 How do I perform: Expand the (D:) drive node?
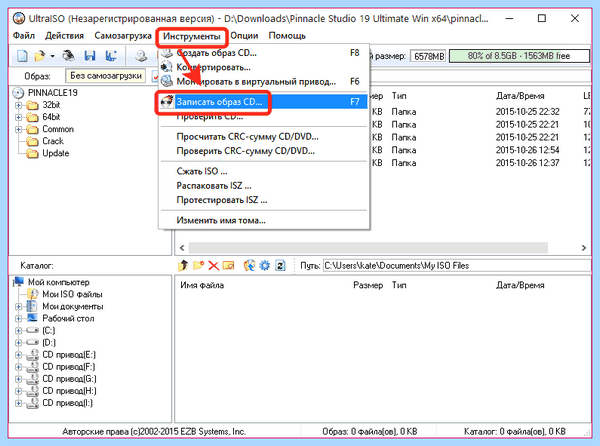click(x=18, y=343)
